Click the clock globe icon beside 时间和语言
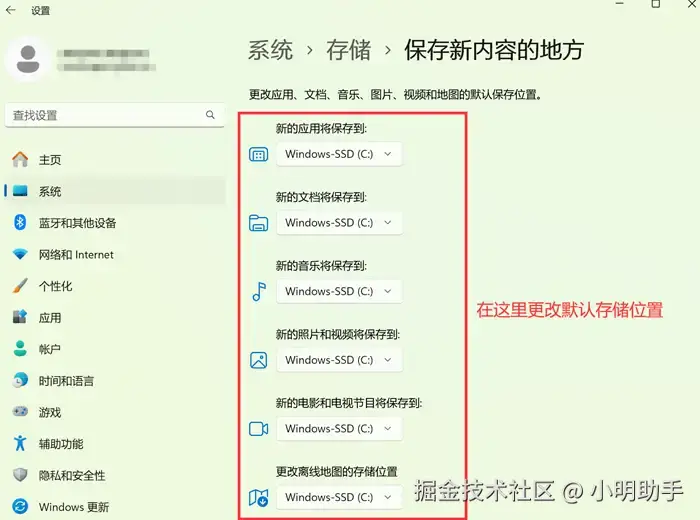The width and height of the screenshot is (700, 520). [20, 380]
